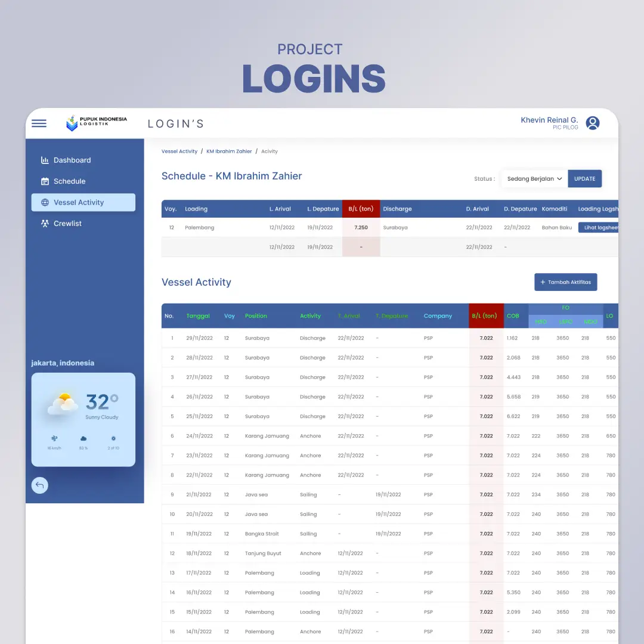Click the Tanggal column header
Image resolution: width=644 pixels, height=644 pixels.
click(198, 316)
